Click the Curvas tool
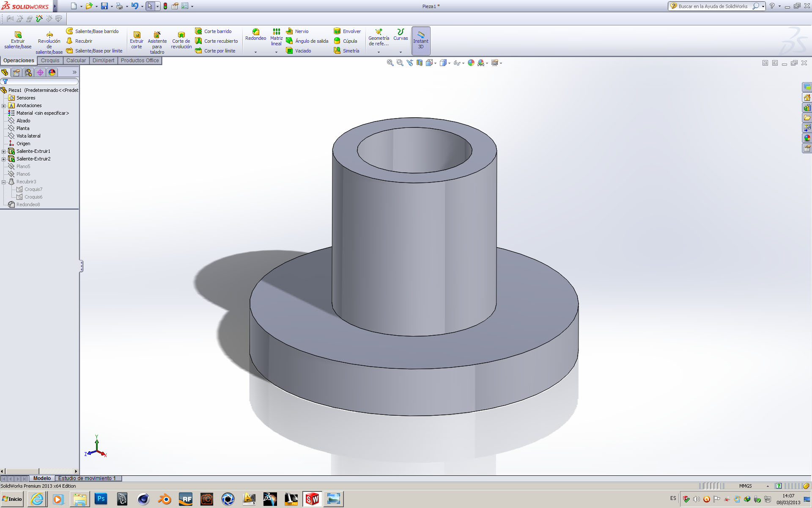The height and width of the screenshot is (508, 812). 401,35
